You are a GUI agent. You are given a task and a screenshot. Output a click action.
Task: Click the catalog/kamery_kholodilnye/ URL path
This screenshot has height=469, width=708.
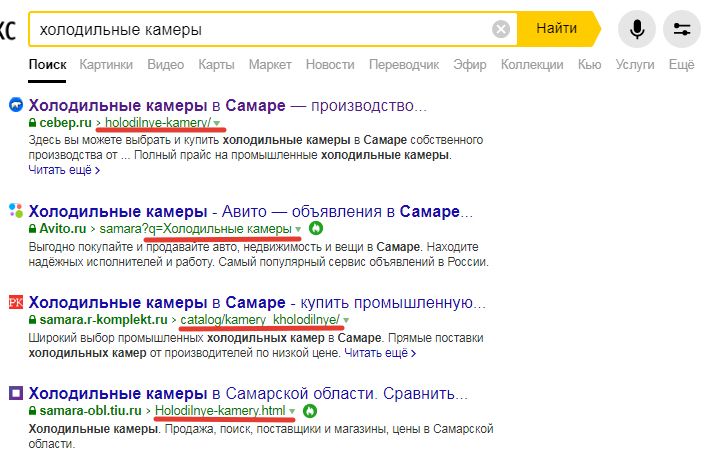click(260, 320)
